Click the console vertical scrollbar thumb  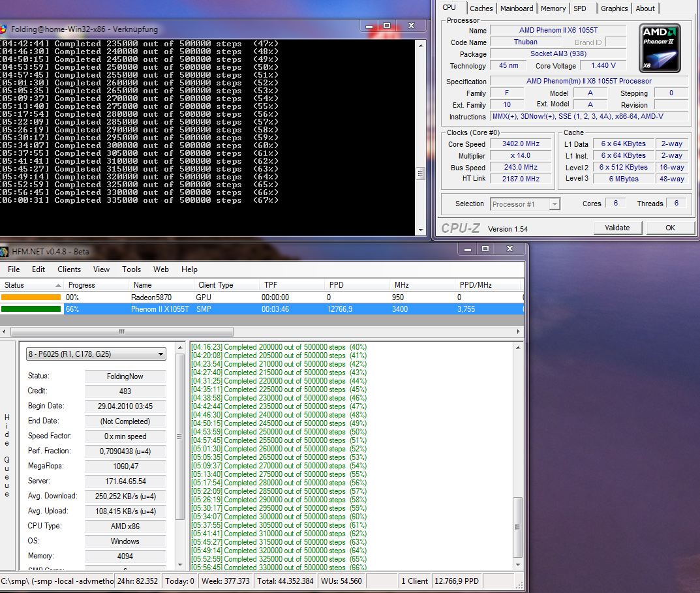click(x=421, y=174)
